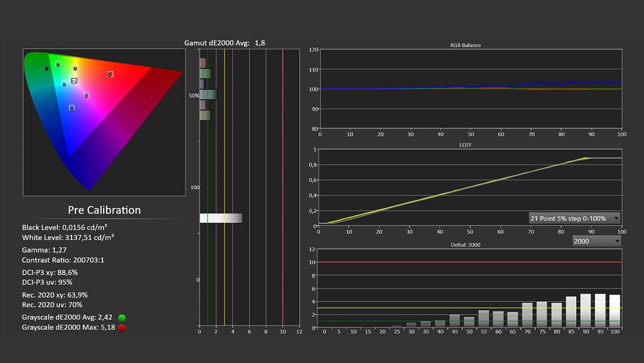Click the CIE chromaticity diagram
Image resolution: width=644 pixels, height=363 pixels.
104,122
